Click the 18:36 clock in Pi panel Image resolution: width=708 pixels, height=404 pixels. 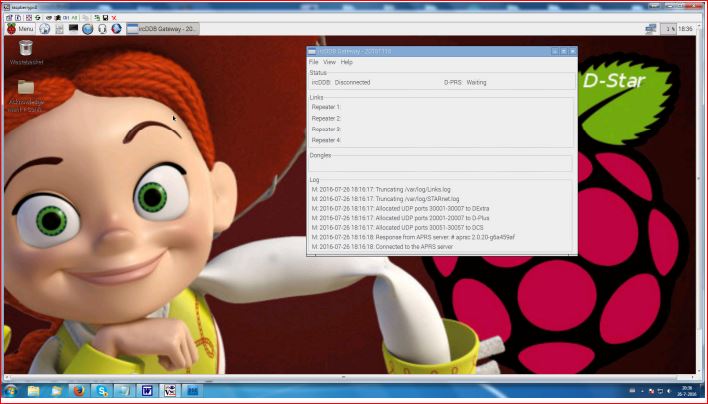[x=685, y=28]
